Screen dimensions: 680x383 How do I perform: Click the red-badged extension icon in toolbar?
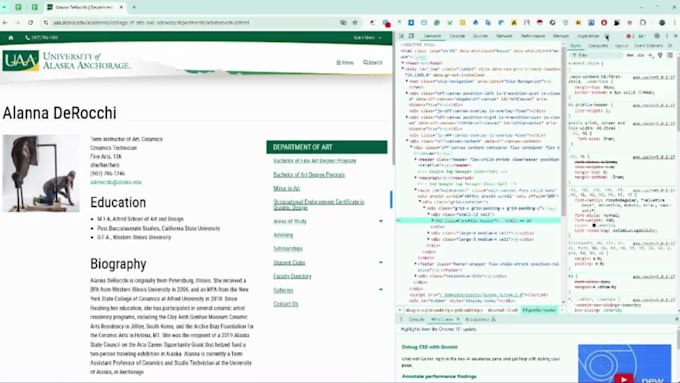coord(386,23)
